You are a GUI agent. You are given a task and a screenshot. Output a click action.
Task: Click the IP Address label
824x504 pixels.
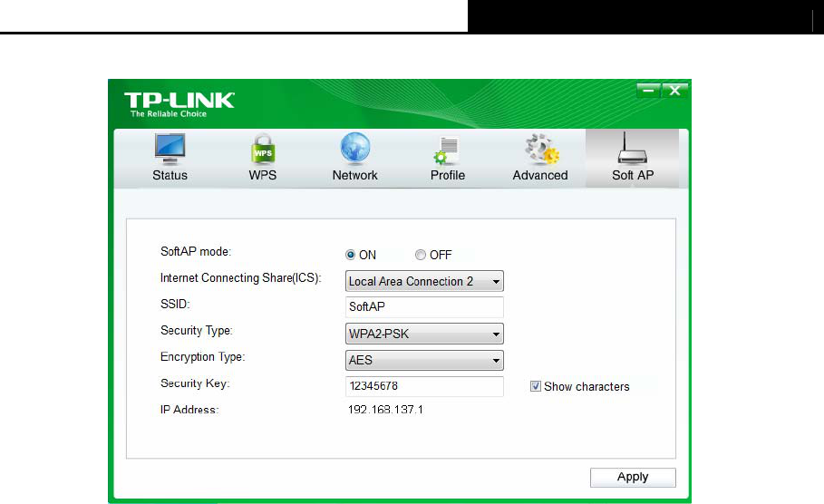pos(189,410)
